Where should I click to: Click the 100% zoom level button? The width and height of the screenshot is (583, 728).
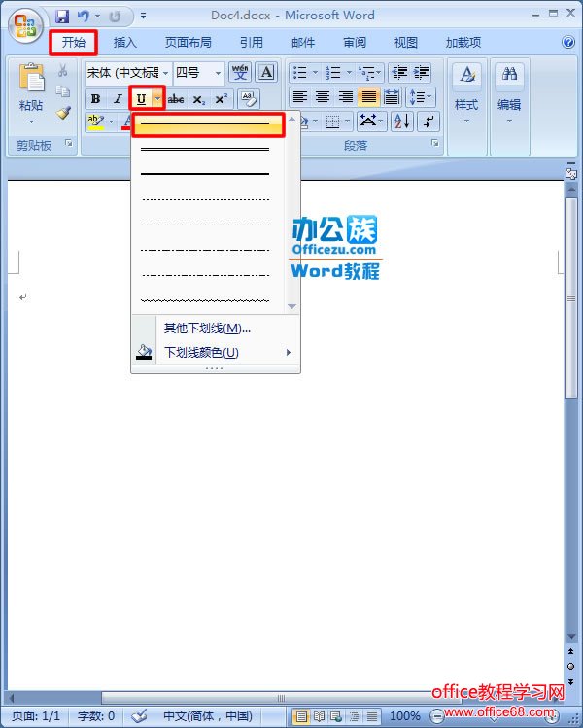click(405, 716)
